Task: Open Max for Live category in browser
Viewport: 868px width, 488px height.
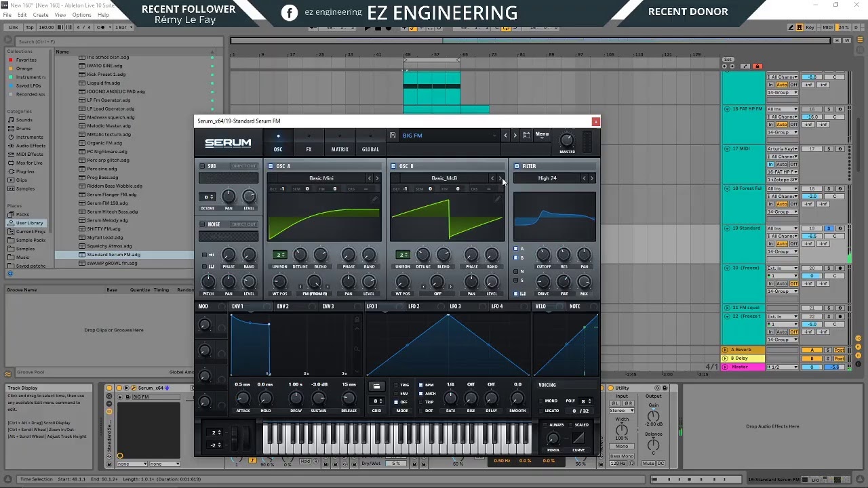Action: 29,163
